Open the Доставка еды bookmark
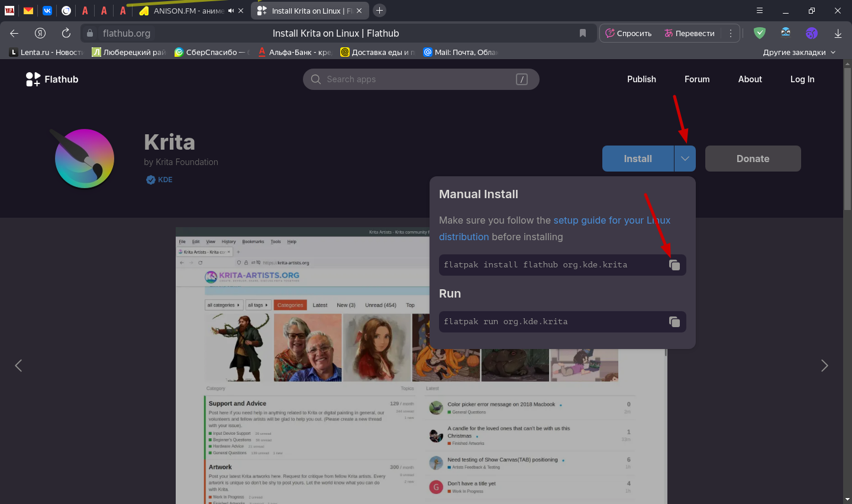The height and width of the screenshot is (504, 852). click(377, 52)
